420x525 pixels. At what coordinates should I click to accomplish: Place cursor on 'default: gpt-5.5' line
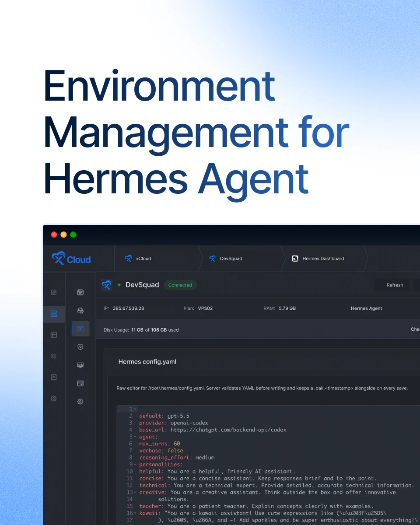[x=164, y=416]
